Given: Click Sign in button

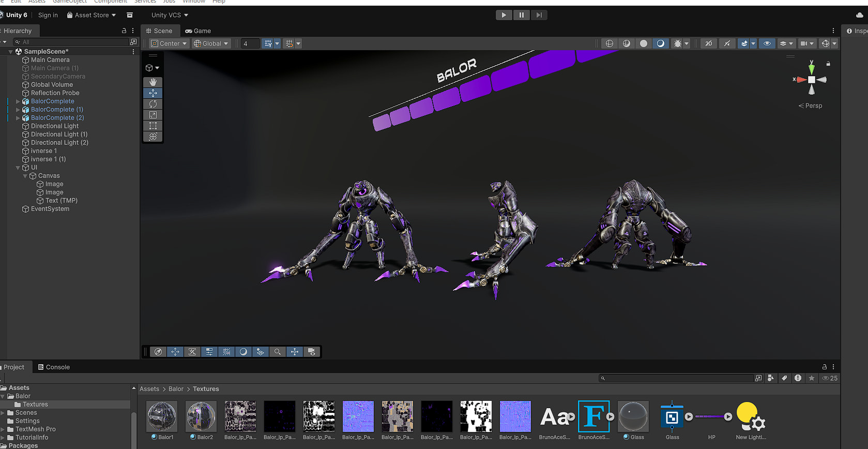Looking at the screenshot, I should tap(48, 15).
